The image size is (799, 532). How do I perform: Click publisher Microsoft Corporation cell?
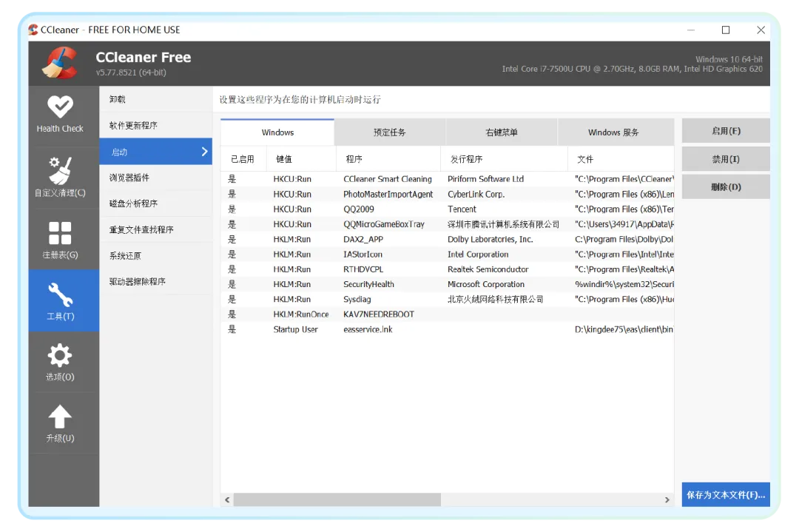coord(485,284)
